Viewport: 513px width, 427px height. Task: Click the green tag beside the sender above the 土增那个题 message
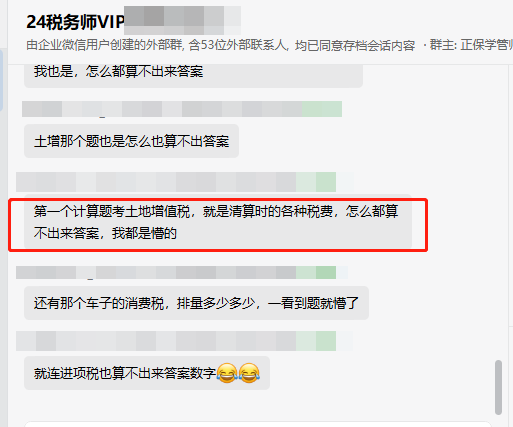click(x=322, y=109)
